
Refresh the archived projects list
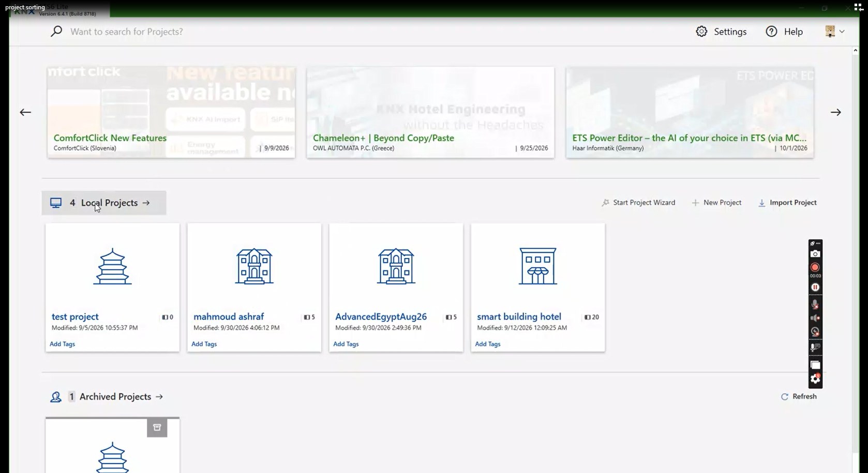(x=799, y=396)
